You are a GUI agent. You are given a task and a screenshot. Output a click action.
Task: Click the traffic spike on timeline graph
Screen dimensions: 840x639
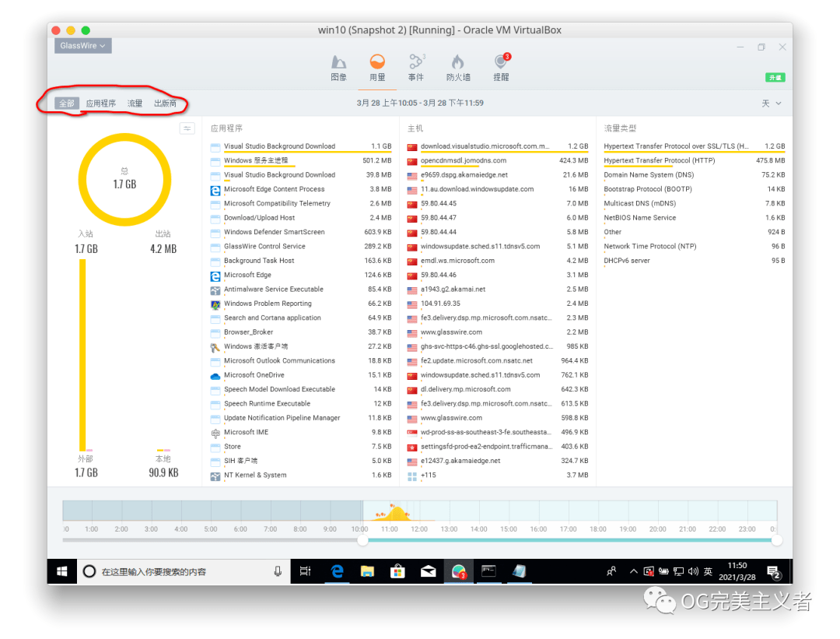395,513
